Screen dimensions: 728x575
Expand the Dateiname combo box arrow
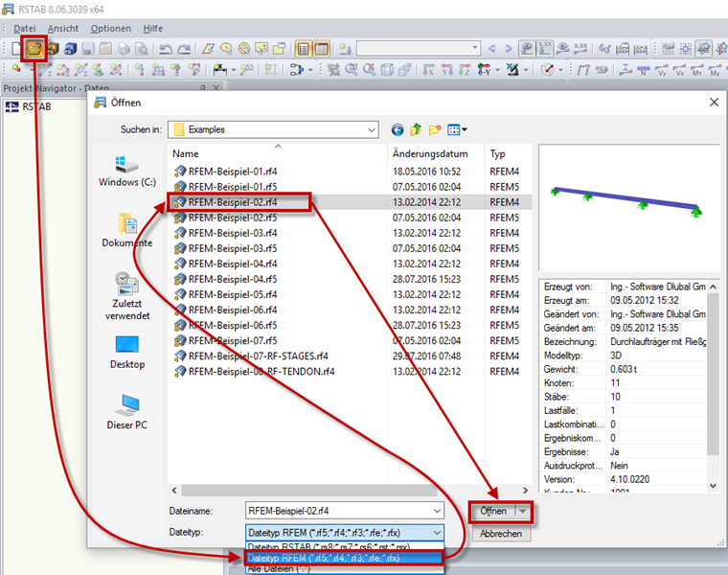[x=437, y=511]
